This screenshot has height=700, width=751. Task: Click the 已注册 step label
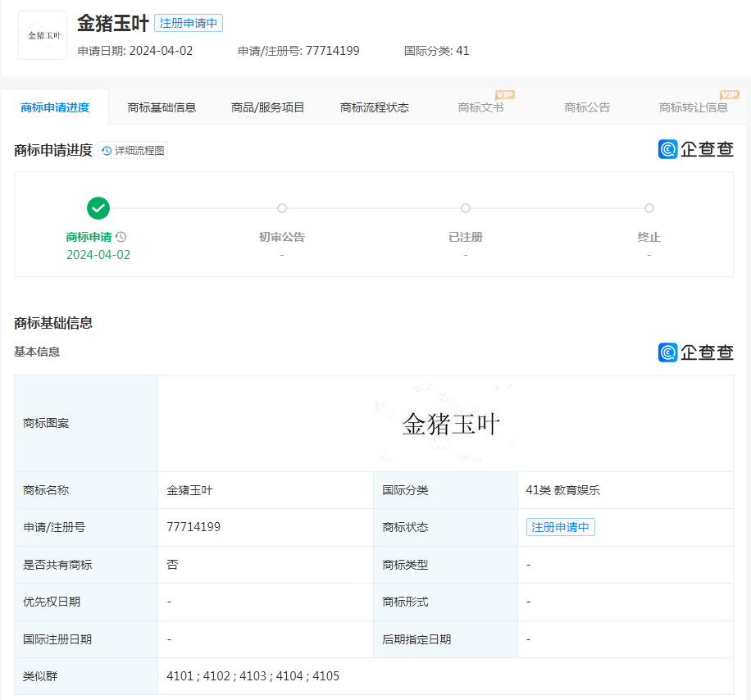click(466, 237)
